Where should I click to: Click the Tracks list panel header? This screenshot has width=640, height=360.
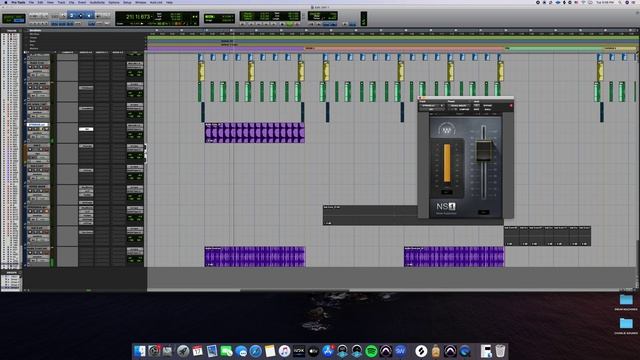(11, 31)
